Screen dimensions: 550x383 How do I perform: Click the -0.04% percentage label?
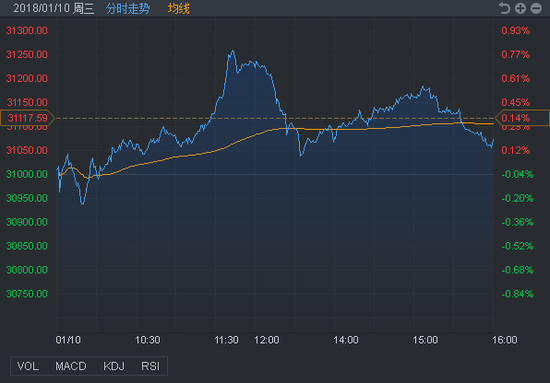click(517, 174)
